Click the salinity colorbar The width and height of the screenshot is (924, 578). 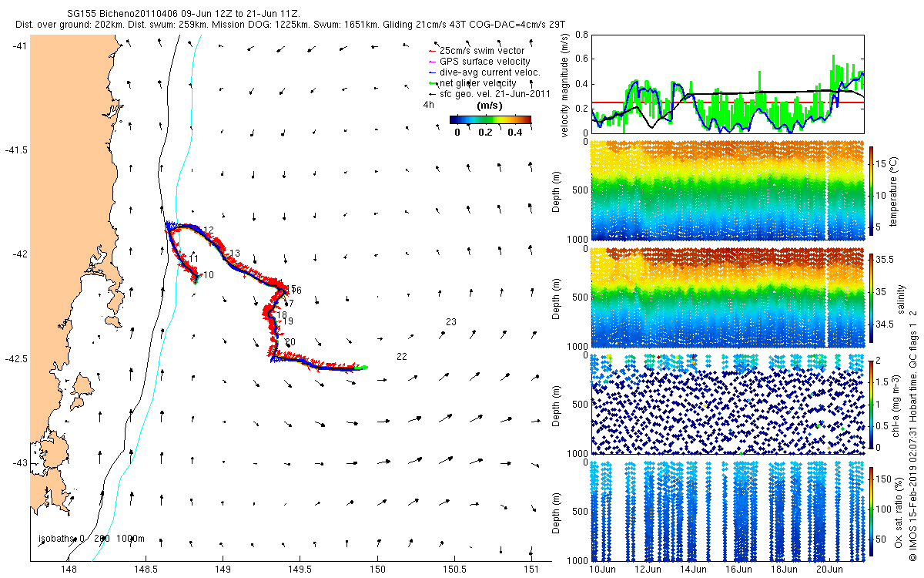(x=872, y=299)
